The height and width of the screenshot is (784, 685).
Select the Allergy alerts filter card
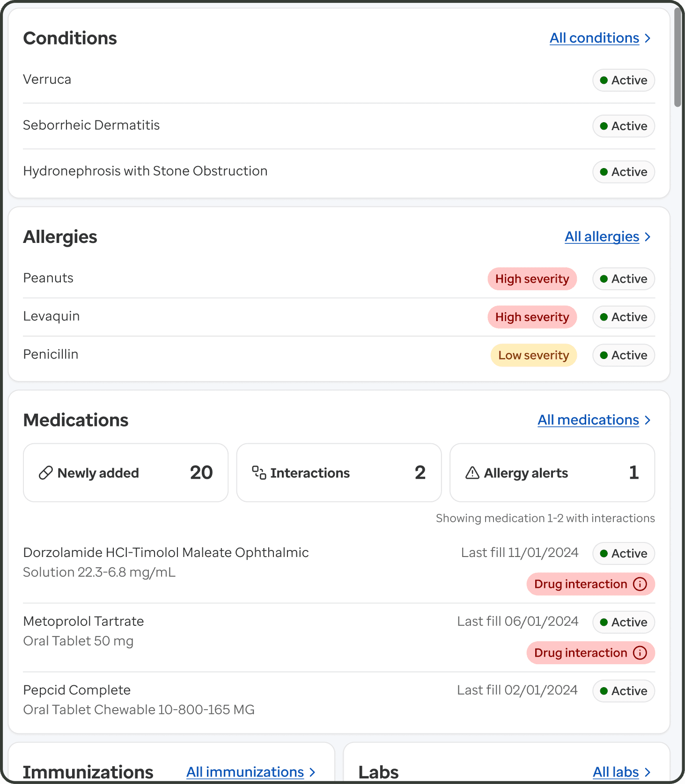552,473
